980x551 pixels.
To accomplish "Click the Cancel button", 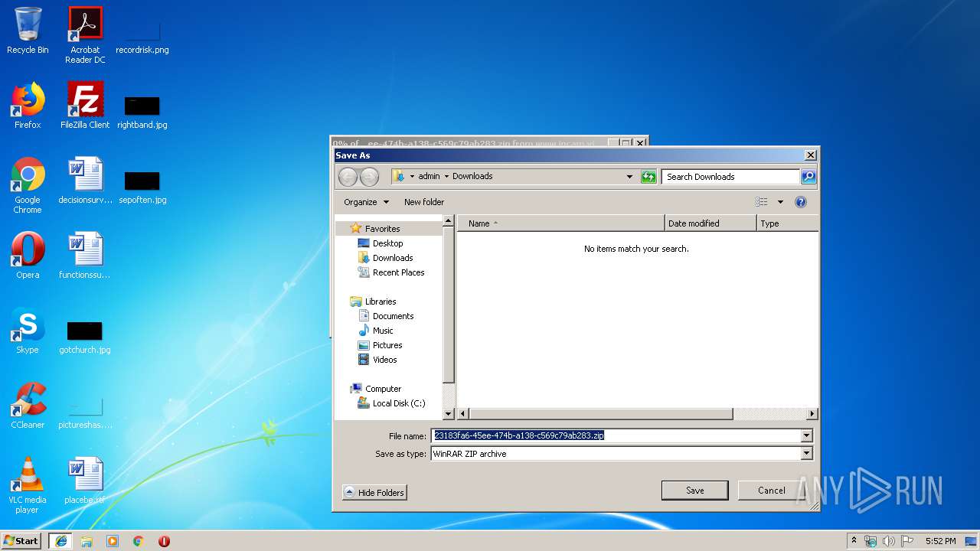I will point(771,491).
